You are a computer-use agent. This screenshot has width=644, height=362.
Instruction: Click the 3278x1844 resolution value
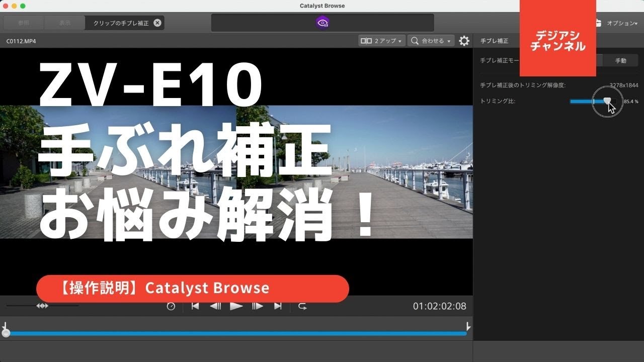click(x=624, y=85)
